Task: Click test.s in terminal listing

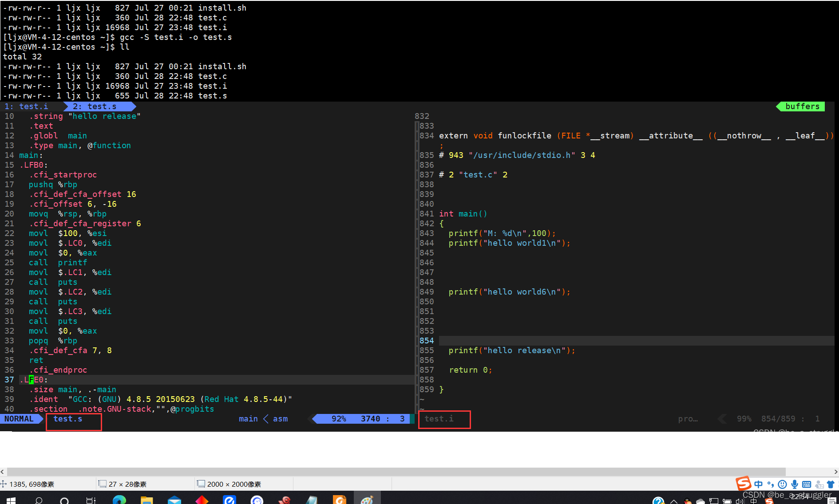Action: tap(213, 96)
